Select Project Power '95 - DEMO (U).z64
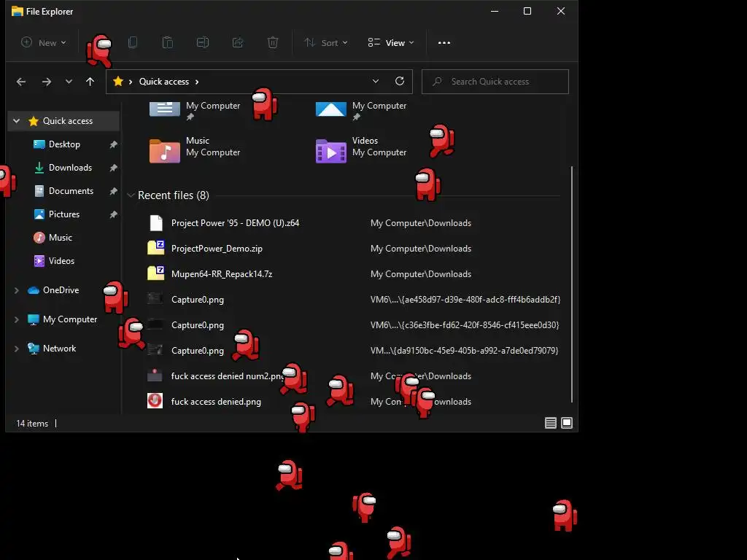Image resolution: width=747 pixels, height=560 pixels. click(x=236, y=223)
